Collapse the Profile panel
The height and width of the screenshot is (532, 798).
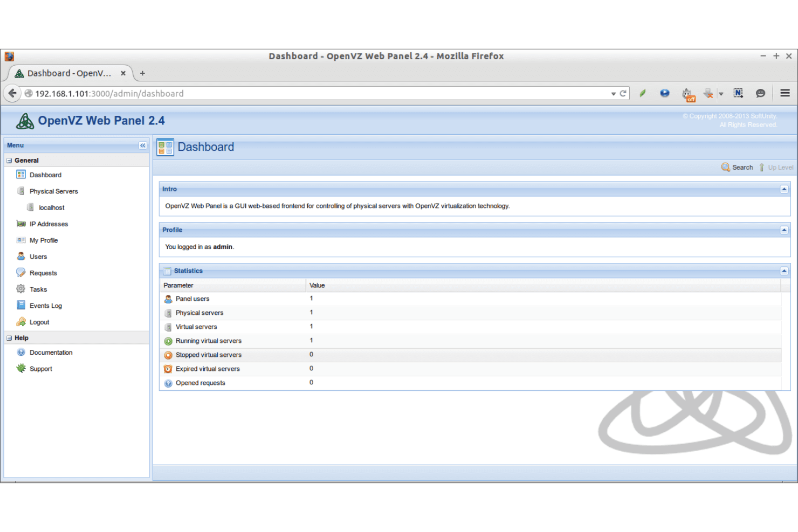pyautogui.click(x=785, y=230)
